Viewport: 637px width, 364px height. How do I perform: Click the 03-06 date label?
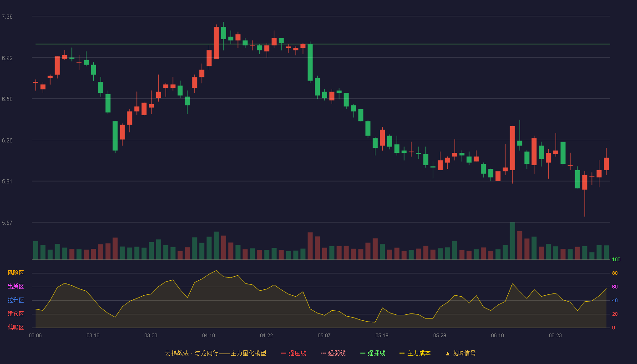pyautogui.click(x=35, y=335)
